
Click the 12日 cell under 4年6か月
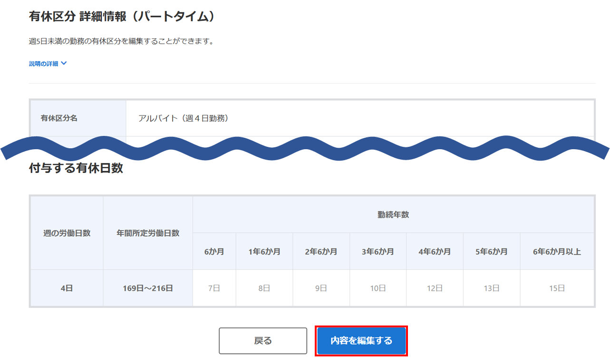(435, 288)
